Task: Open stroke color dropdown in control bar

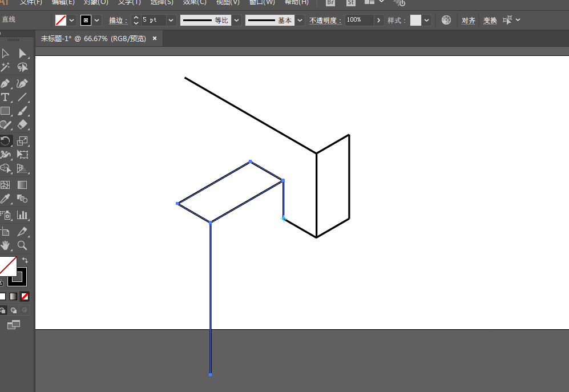Action: tap(97, 21)
